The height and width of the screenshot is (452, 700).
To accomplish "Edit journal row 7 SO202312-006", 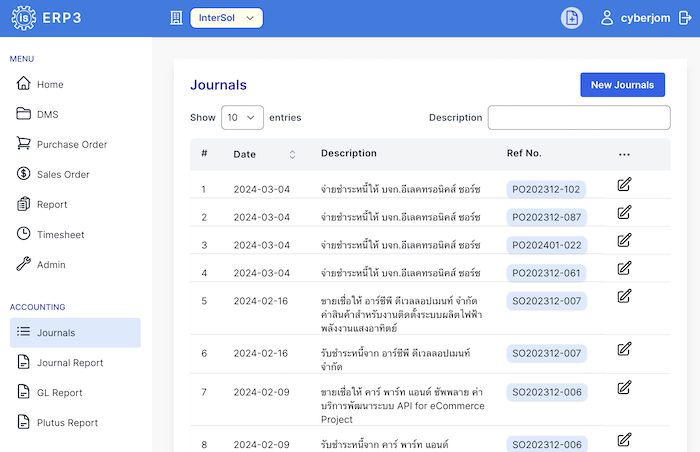I will (624, 387).
